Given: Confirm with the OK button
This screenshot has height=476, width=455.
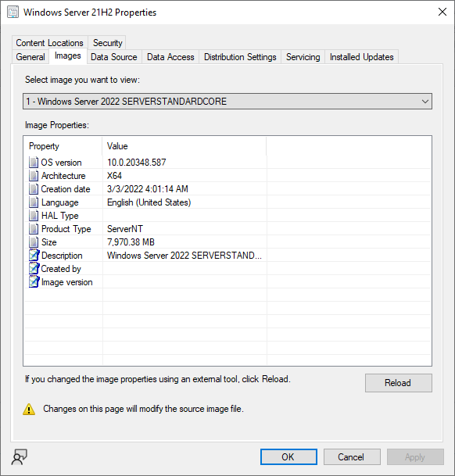Looking at the screenshot, I should pos(288,457).
